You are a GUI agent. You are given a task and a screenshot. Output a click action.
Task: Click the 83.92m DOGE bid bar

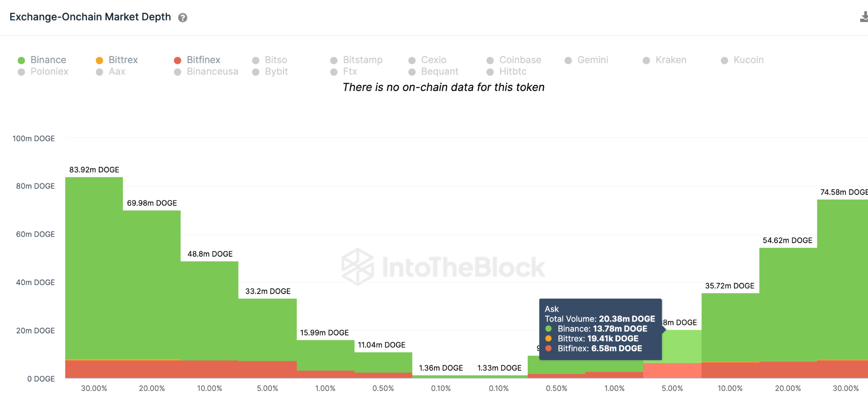[x=94, y=267]
